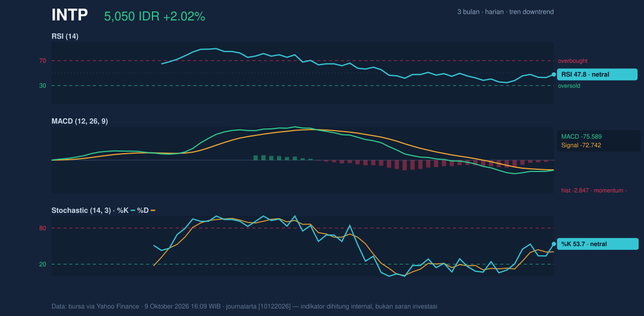Click the data source footer text
Image resolution: width=644 pixels, height=316 pixels.
[244, 306]
